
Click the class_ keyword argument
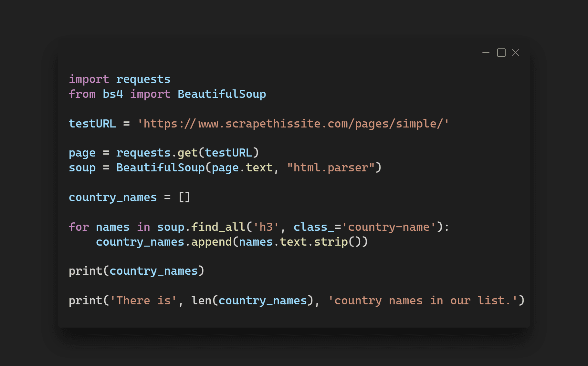point(313,227)
